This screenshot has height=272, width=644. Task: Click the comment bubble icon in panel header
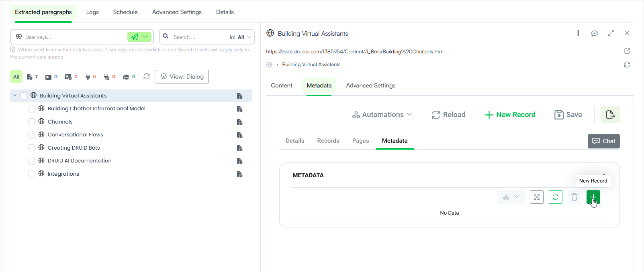[x=595, y=33]
